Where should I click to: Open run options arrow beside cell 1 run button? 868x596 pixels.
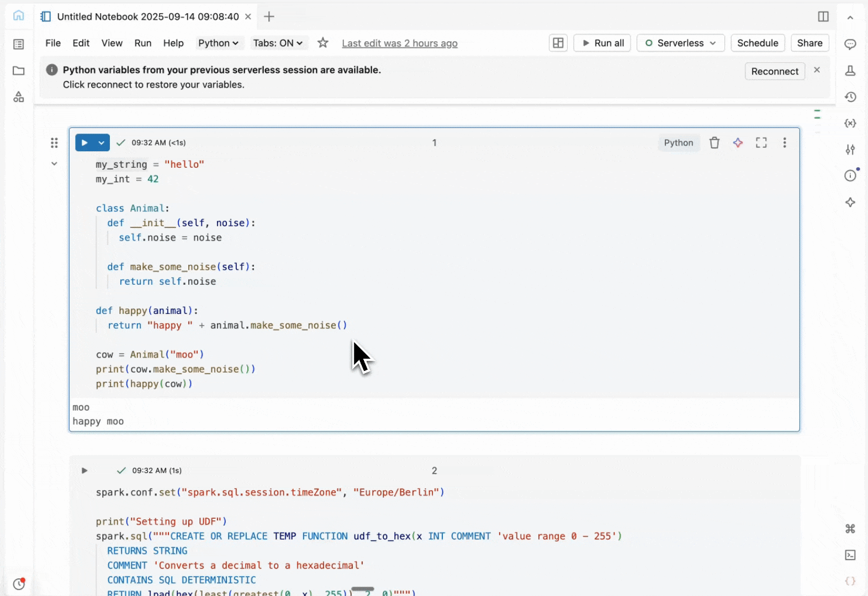click(102, 143)
